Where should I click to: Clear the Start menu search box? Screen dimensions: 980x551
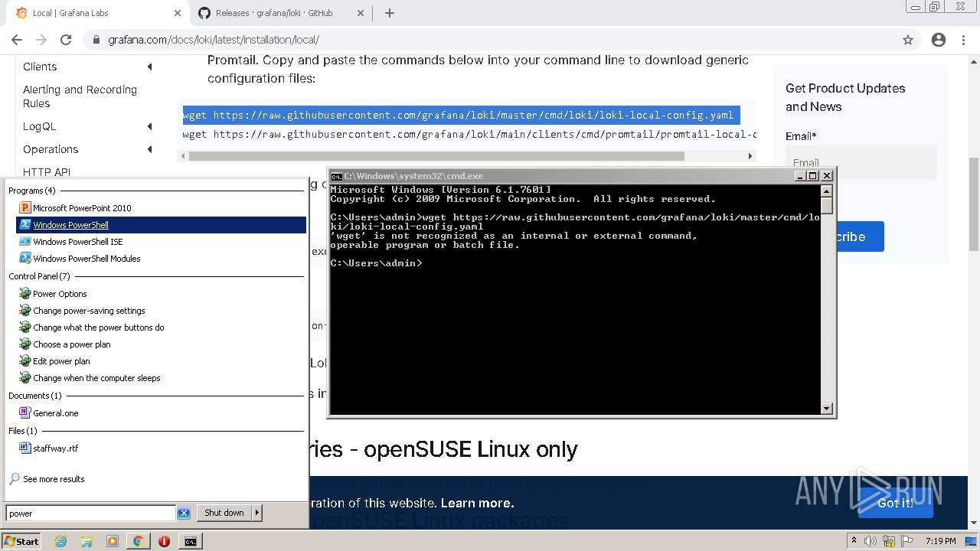click(x=184, y=514)
